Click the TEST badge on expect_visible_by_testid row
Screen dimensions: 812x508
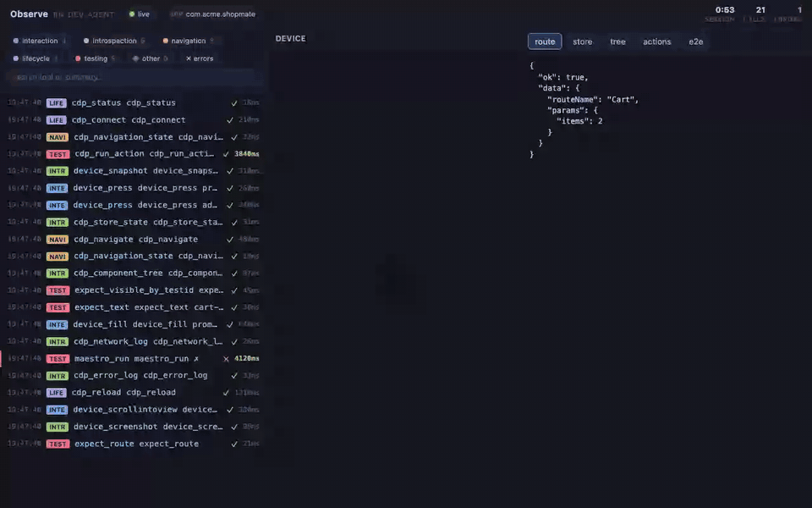click(x=58, y=290)
